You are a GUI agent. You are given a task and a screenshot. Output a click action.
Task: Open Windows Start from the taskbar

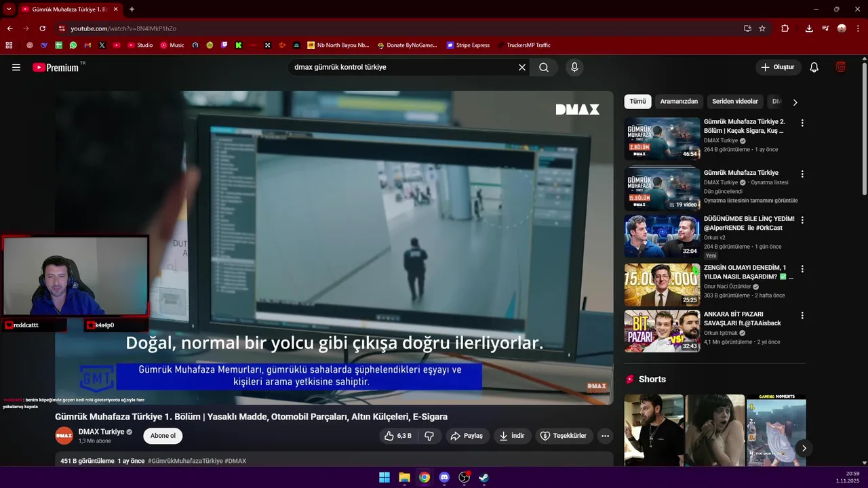point(384,477)
